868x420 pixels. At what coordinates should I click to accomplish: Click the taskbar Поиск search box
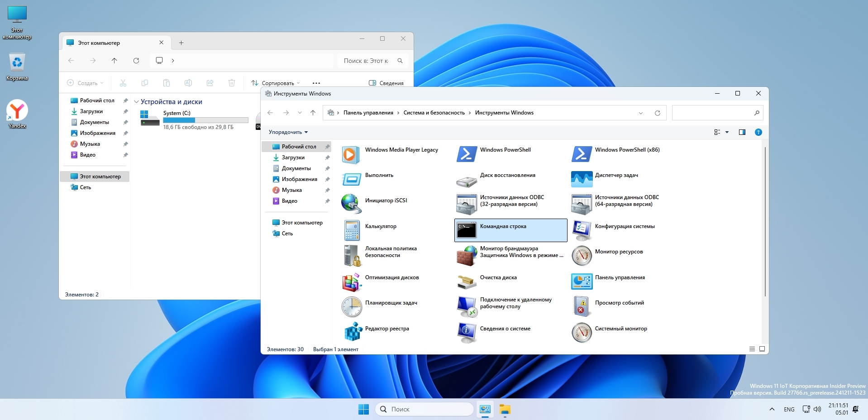point(424,409)
